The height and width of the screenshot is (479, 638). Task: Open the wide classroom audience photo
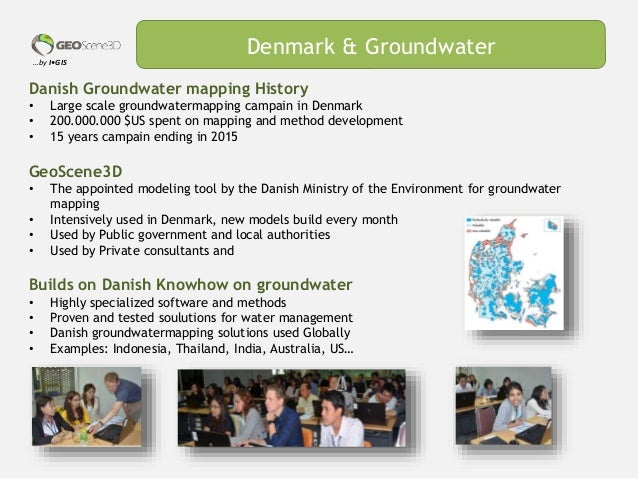292,408
